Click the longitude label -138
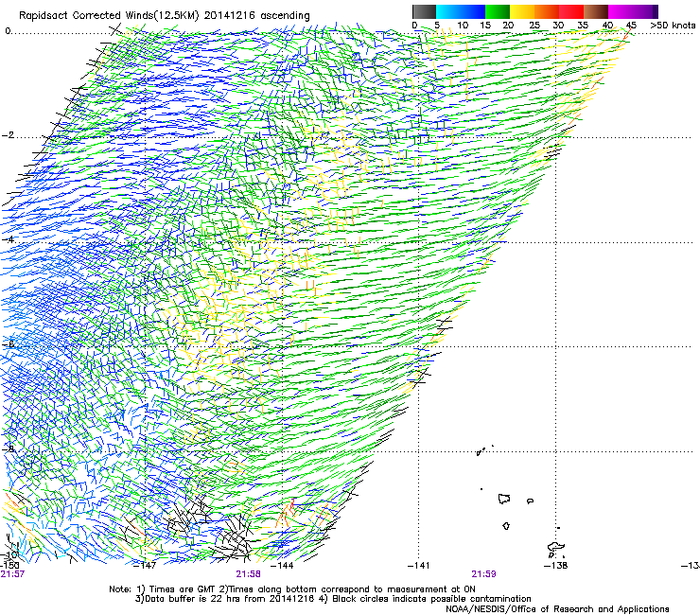The height and width of the screenshot is (615, 700). pyautogui.click(x=556, y=566)
